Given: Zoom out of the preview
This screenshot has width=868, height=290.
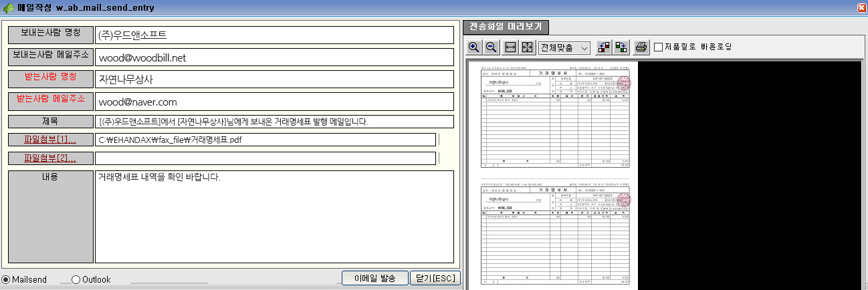Looking at the screenshot, I should click(491, 47).
